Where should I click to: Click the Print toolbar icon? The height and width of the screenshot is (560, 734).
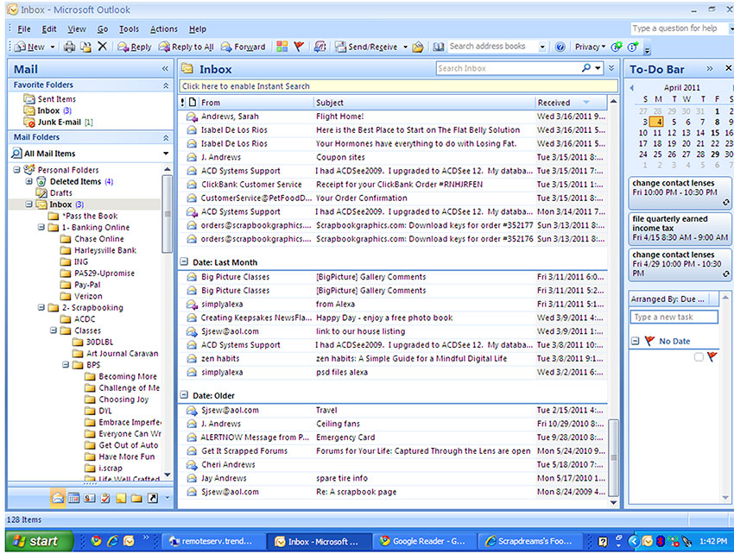tap(69, 47)
